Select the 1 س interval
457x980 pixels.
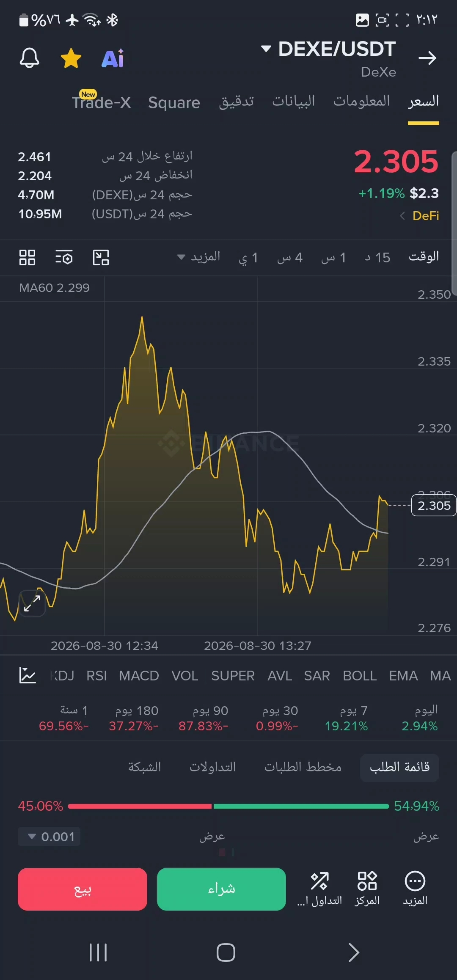[x=333, y=258]
